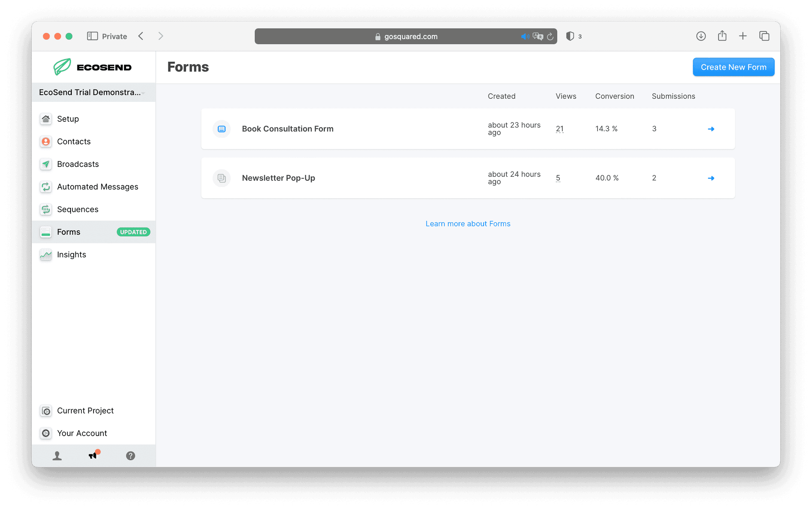Click the gosquared.com address bar
Screen dimensions: 812x509
[406, 36]
